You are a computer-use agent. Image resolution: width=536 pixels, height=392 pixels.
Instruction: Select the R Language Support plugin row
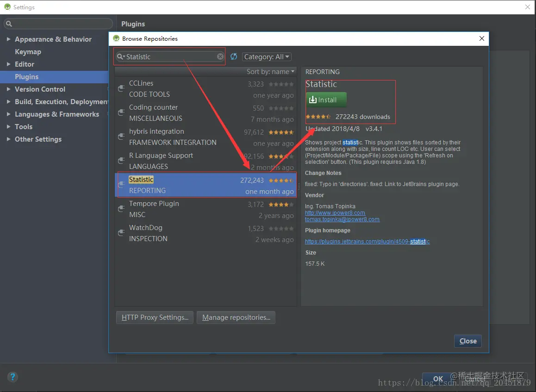pyautogui.click(x=206, y=161)
